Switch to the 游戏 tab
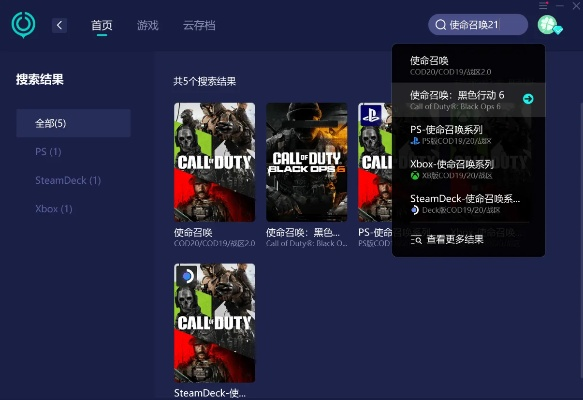 coord(148,25)
